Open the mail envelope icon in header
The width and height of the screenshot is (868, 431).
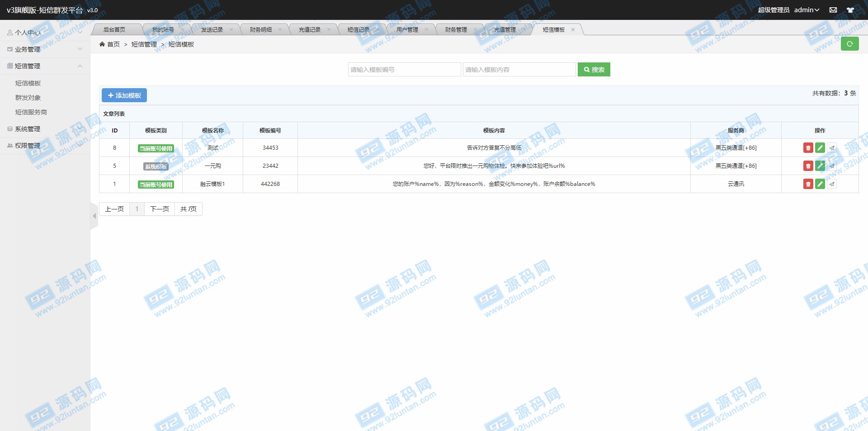pos(833,10)
